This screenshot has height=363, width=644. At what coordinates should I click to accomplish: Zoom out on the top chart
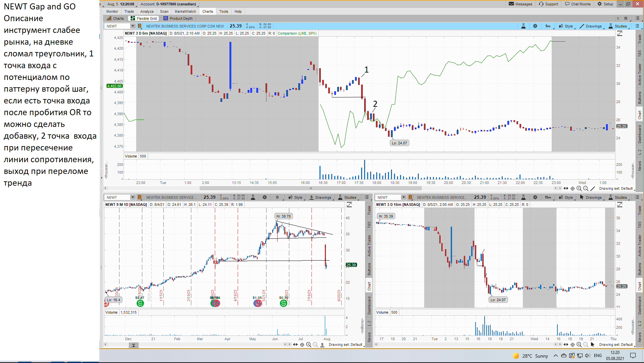coord(586,188)
